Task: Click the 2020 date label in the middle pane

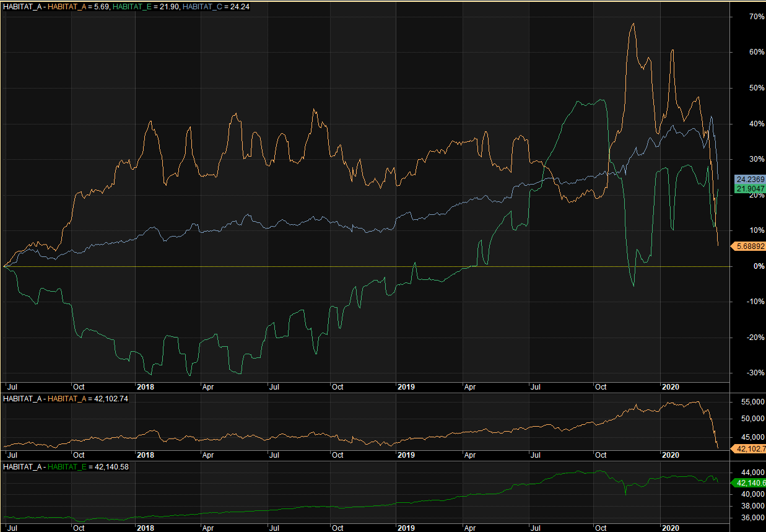Action: (x=671, y=455)
